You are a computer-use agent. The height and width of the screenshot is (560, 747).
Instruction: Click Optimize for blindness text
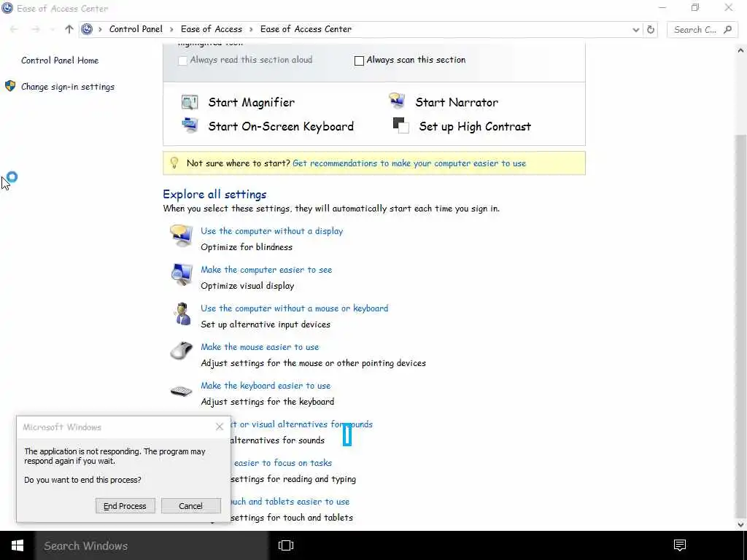247,247
